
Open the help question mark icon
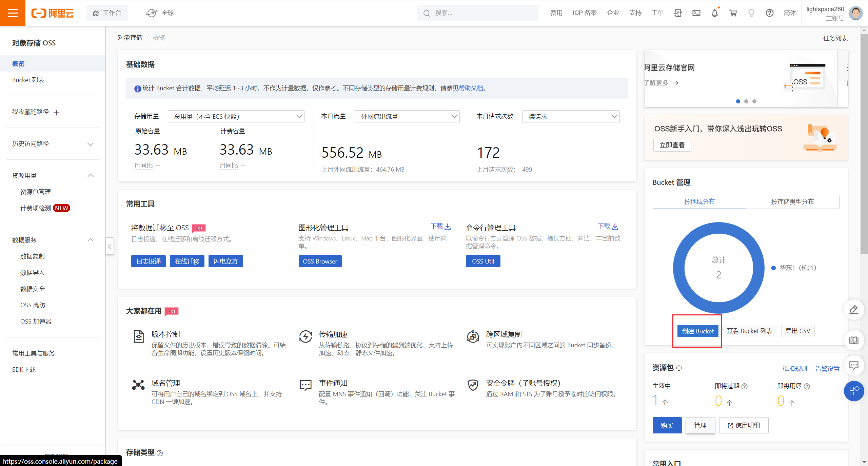[x=770, y=13]
